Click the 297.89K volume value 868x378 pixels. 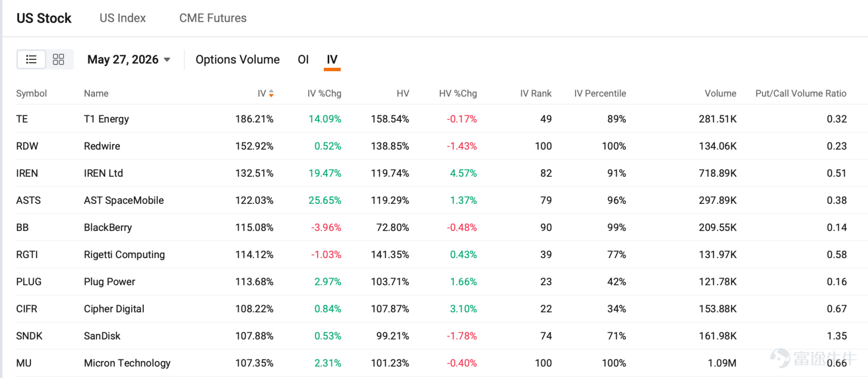coord(718,200)
